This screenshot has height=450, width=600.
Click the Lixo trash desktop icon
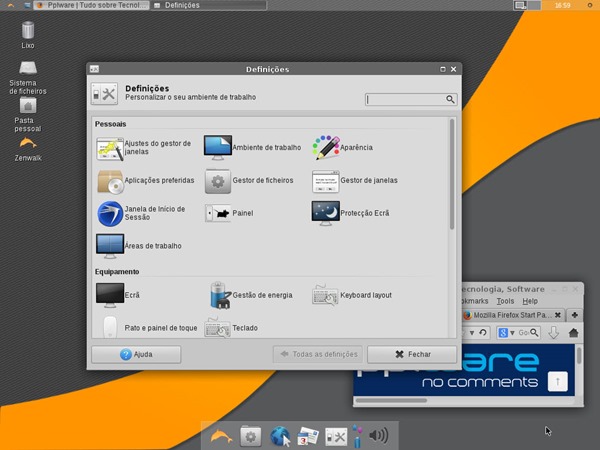28,35
